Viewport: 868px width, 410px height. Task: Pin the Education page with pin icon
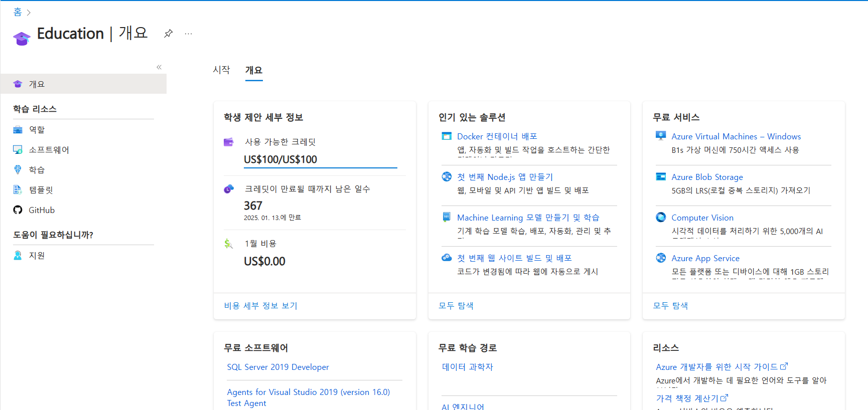[x=169, y=34]
